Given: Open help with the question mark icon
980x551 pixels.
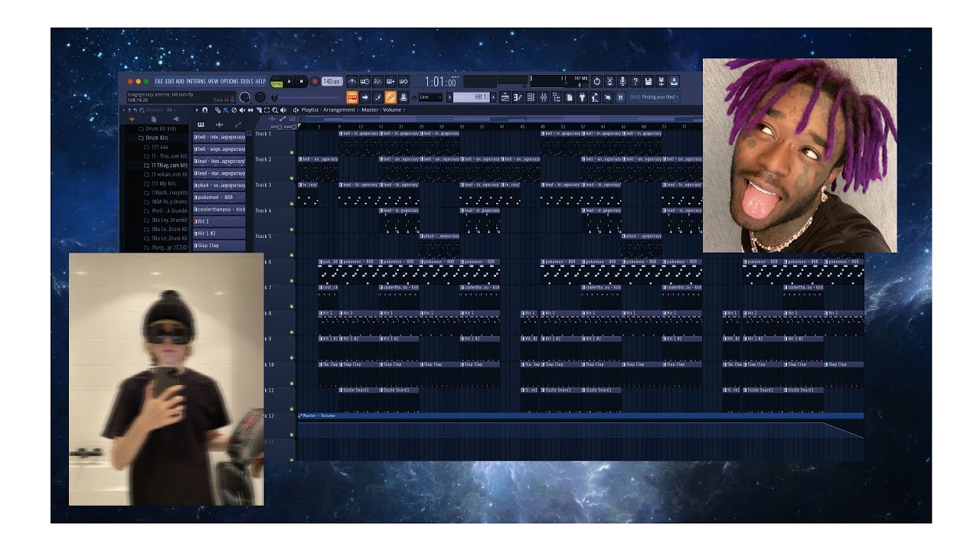Looking at the screenshot, I should (635, 82).
